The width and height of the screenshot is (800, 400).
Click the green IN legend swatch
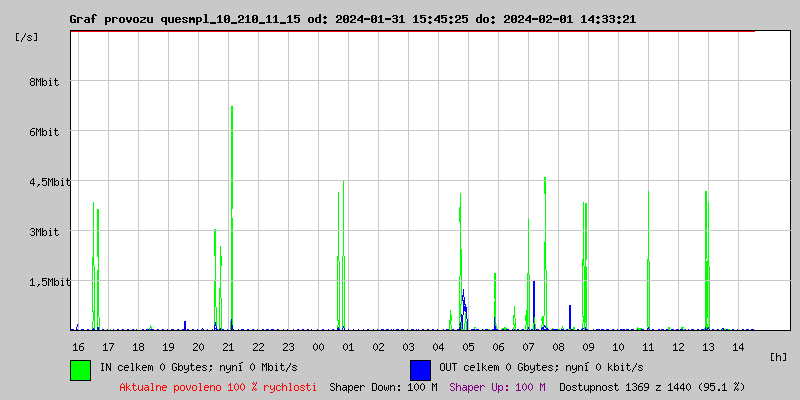tap(80, 369)
